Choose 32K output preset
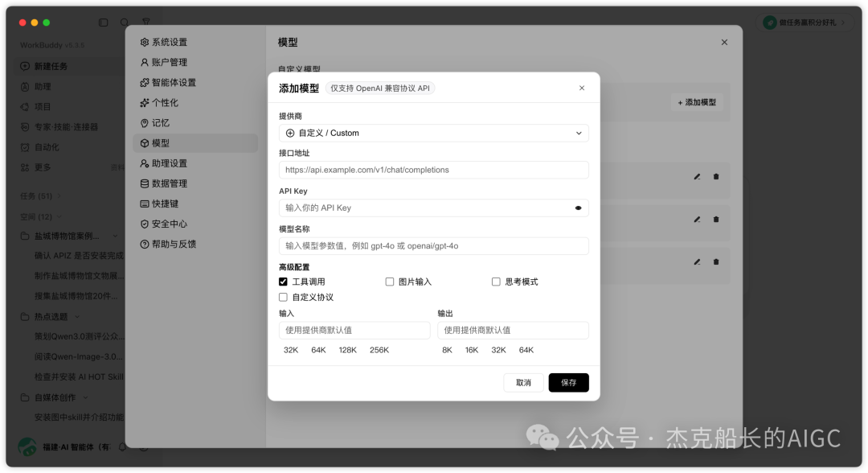 pyautogui.click(x=499, y=350)
